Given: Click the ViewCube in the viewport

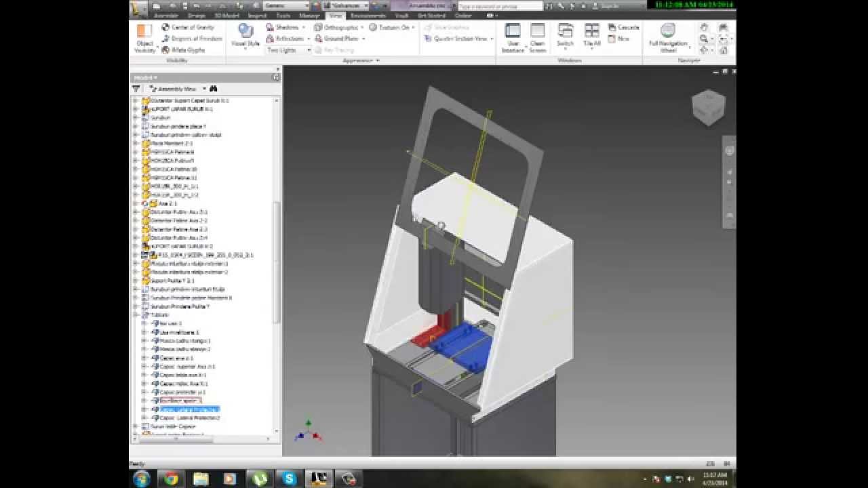Looking at the screenshot, I should [x=708, y=106].
